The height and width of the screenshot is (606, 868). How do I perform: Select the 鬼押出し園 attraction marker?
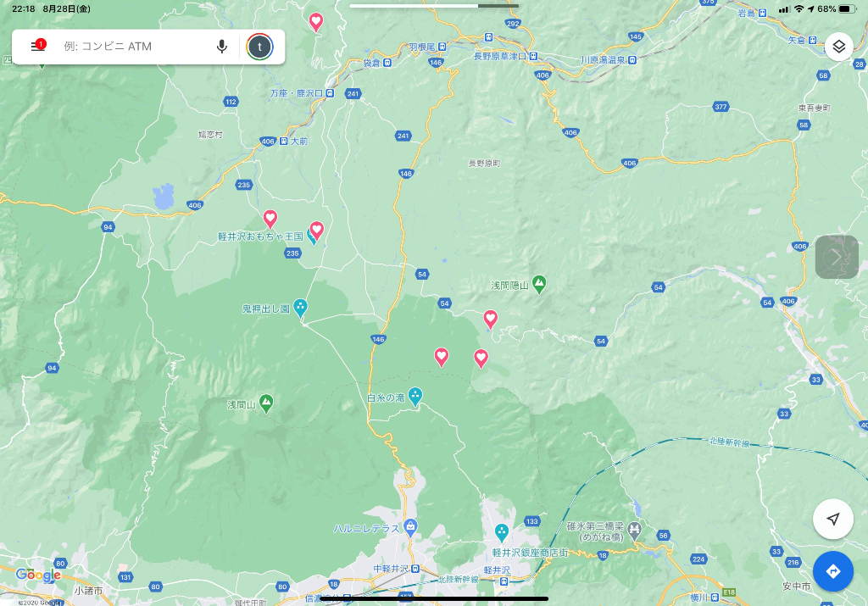click(x=301, y=308)
